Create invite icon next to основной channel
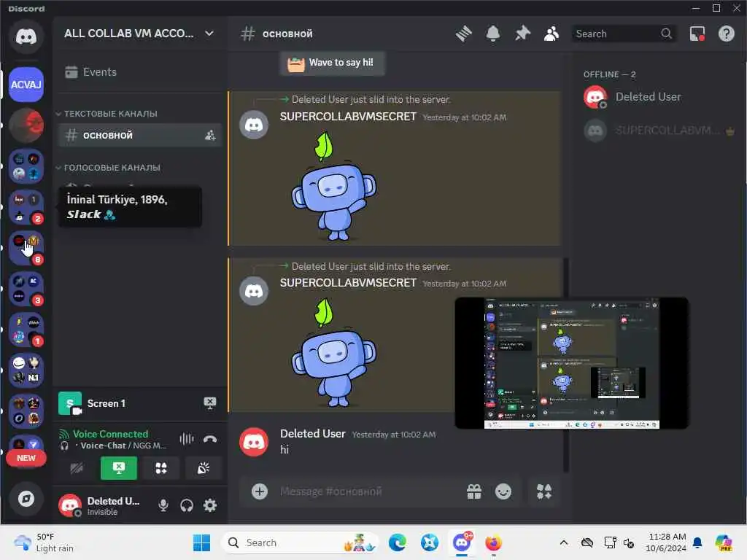Image resolution: width=747 pixels, height=560 pixels. tap(210, 135)
